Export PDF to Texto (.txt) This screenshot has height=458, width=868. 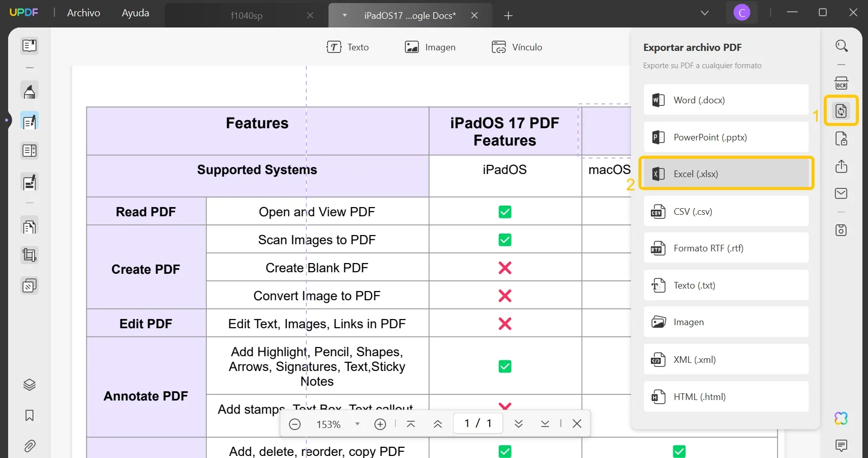pos(726,285)
